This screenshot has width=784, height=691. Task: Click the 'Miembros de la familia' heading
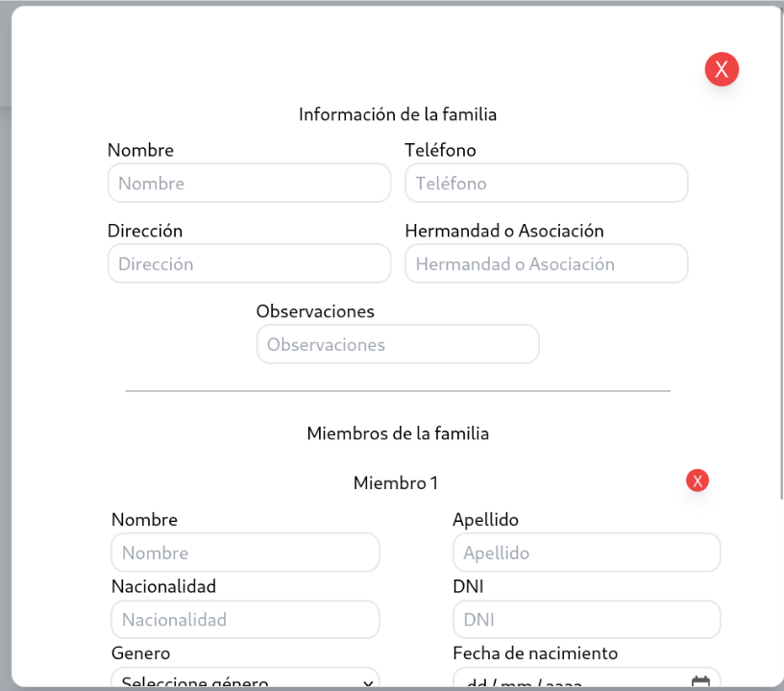(398, 433)
